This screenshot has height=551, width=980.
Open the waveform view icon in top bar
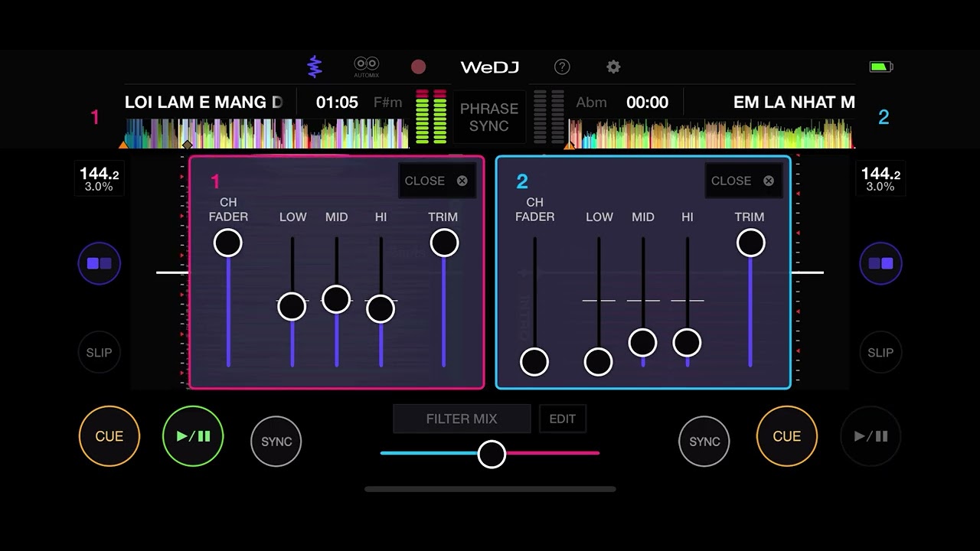tap(315, 67)
